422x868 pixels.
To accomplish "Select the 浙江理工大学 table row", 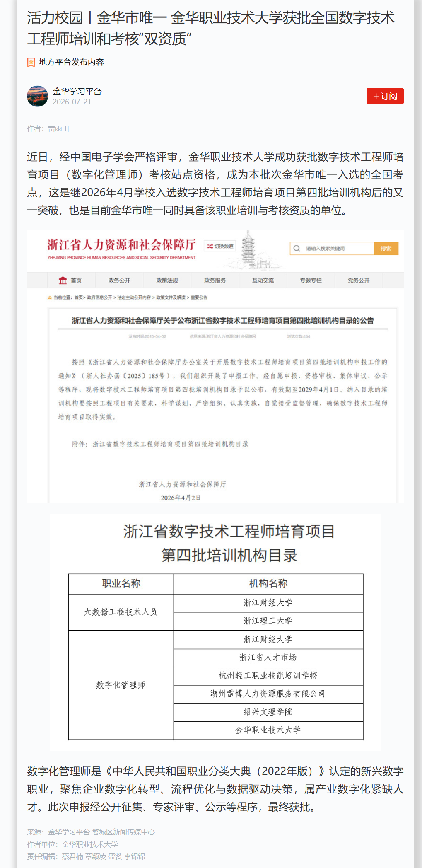I will 268,621.
